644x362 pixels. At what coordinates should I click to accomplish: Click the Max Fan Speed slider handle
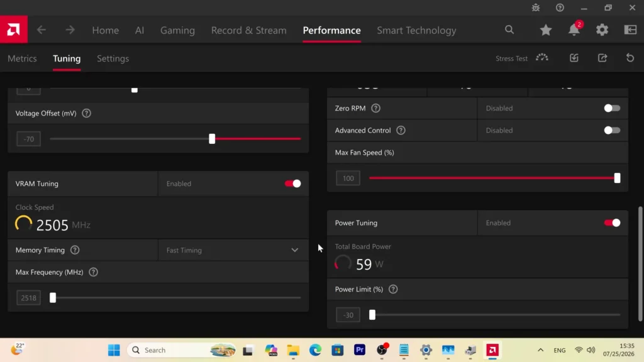pyautogui.click(x=617, y=178)
